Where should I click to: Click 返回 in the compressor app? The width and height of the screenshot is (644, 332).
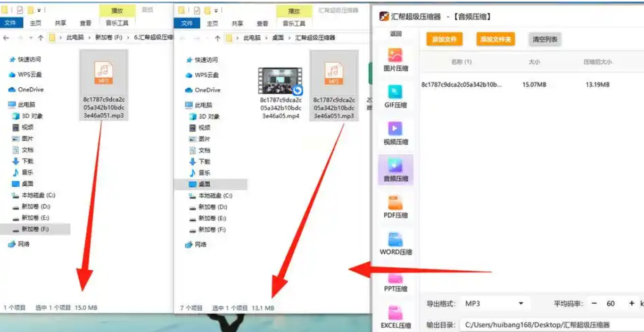pos(395,34)
